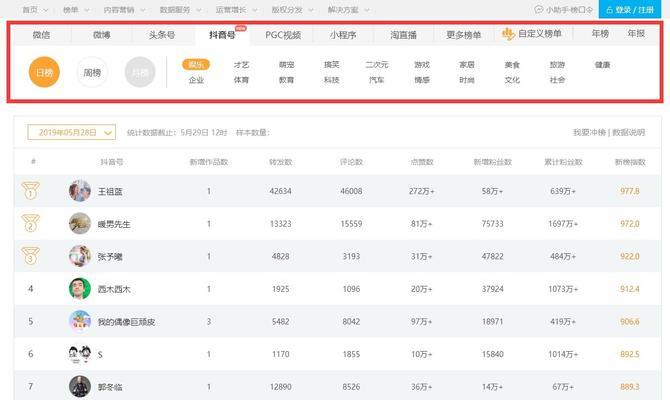Image resolution: width=670 pixels, height=400 pixels.
Task: Switch to the 小程序 tab
Action: point(343,35)
